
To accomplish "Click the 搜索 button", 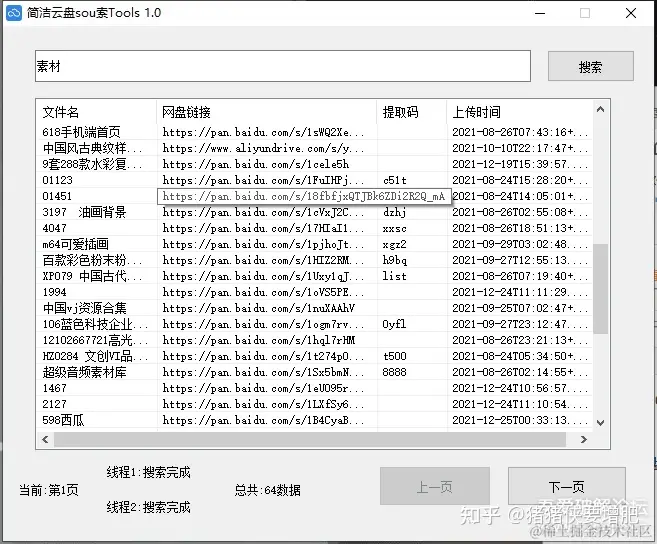I will click(590, 66).
